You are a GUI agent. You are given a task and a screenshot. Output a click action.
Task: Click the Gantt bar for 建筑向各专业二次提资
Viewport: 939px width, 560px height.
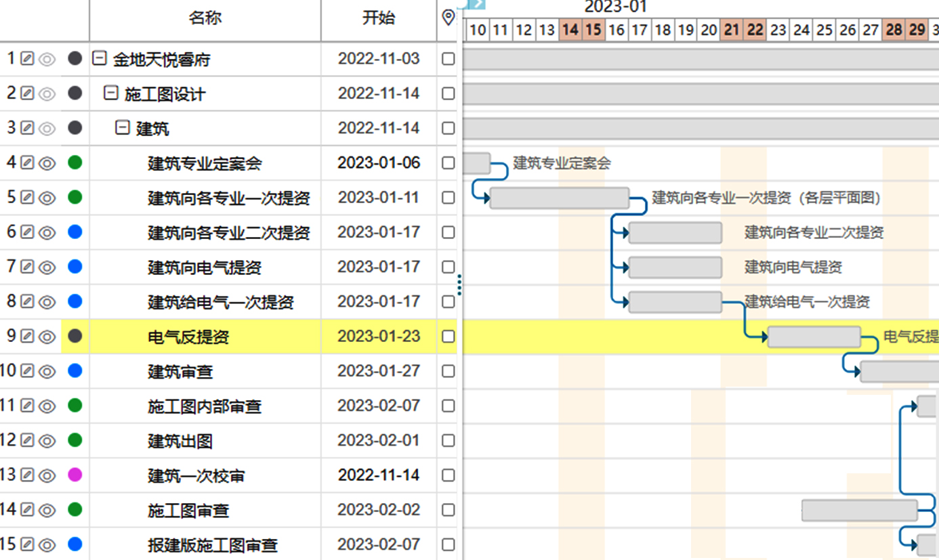[x=675, y=233]
